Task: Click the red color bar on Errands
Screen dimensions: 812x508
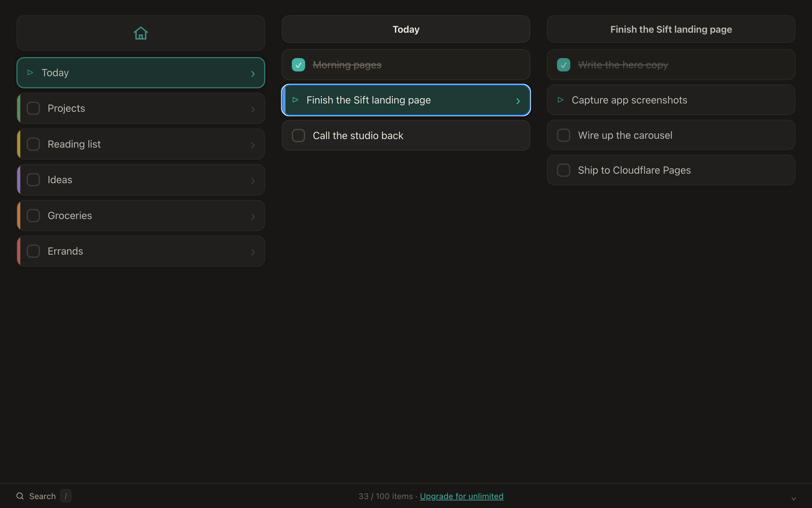Action: 19,251
